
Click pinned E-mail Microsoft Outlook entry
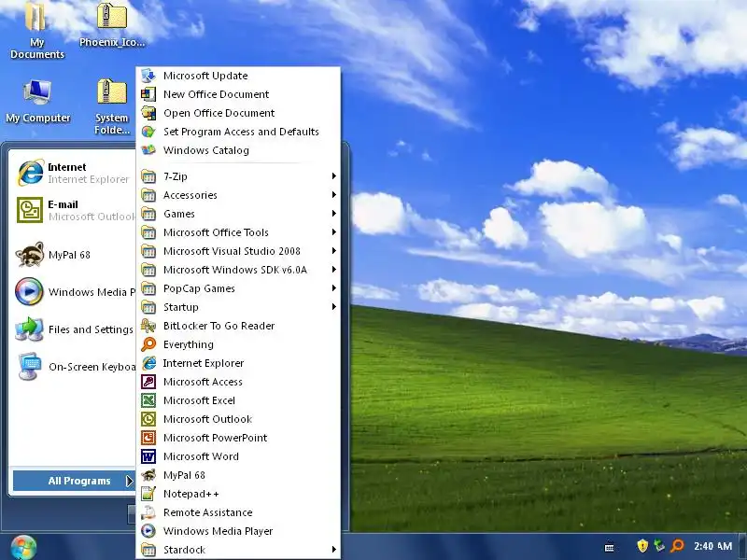[x=74, y=210]
